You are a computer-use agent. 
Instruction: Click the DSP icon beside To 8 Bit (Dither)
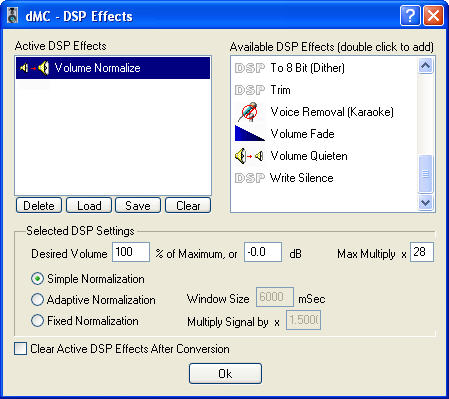point(250,68)
